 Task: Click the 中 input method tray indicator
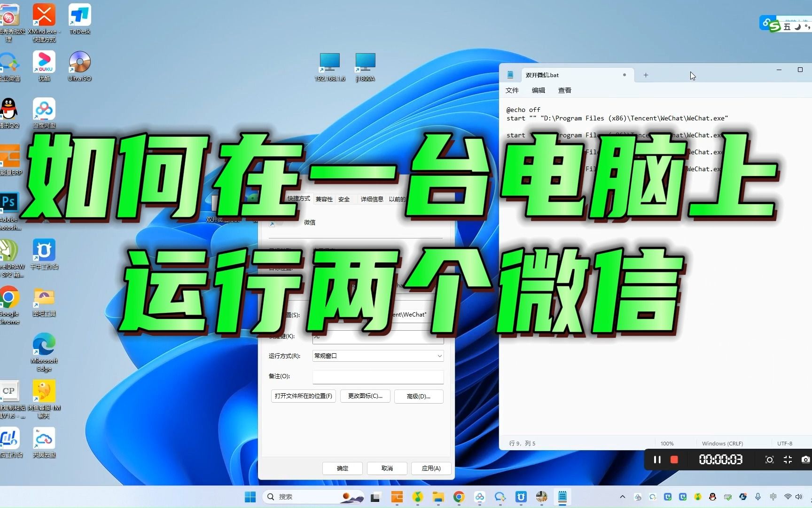click(773, 497)
